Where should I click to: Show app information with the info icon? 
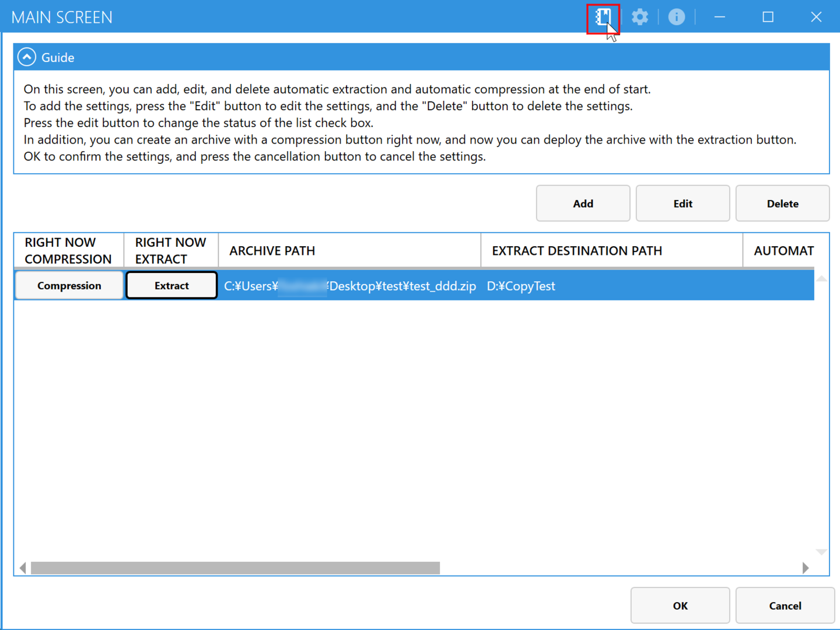(676, 17)
